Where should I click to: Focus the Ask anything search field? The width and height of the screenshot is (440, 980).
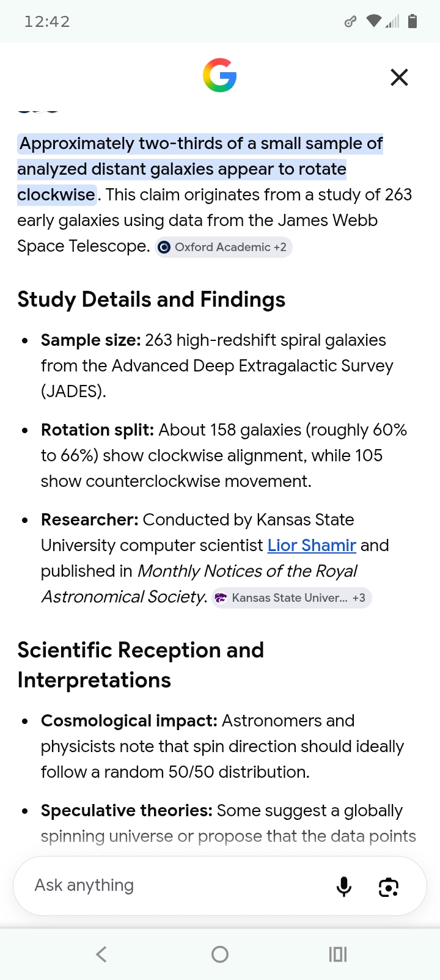click(177, 885)
